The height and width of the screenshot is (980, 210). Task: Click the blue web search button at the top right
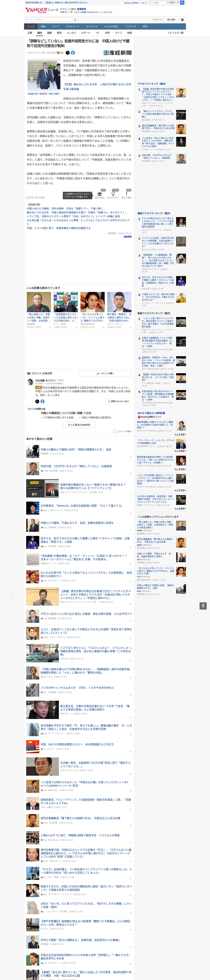(x=182, y=3)
